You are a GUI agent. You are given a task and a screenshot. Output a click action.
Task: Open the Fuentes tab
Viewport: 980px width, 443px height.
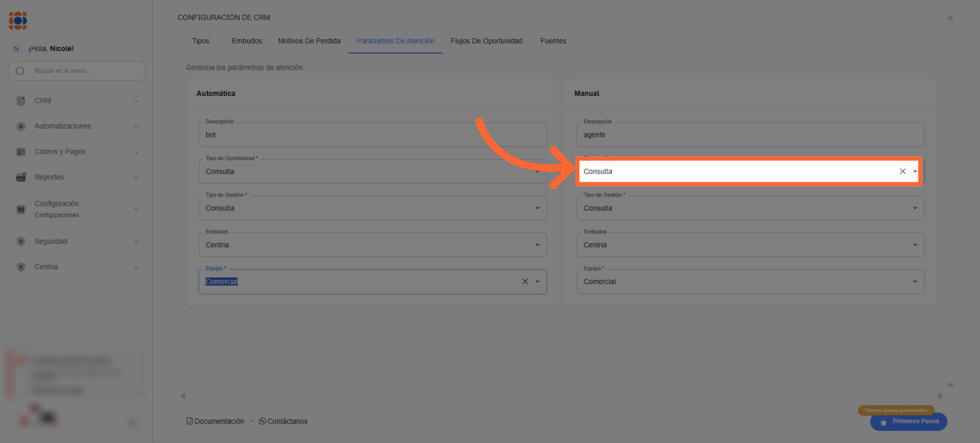click(553, 41)
